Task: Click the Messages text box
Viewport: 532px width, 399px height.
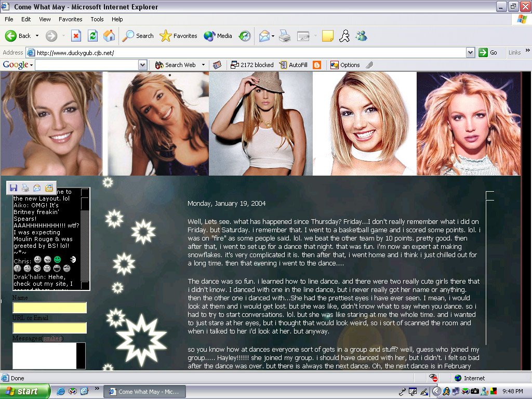Action: pos(45,355)
